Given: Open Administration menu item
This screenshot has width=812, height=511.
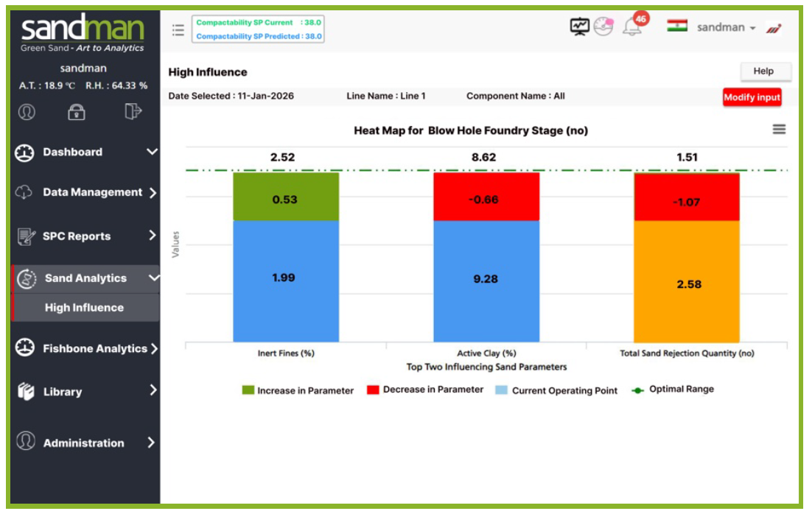Looking at the screenshot, I should click(85, 443).
